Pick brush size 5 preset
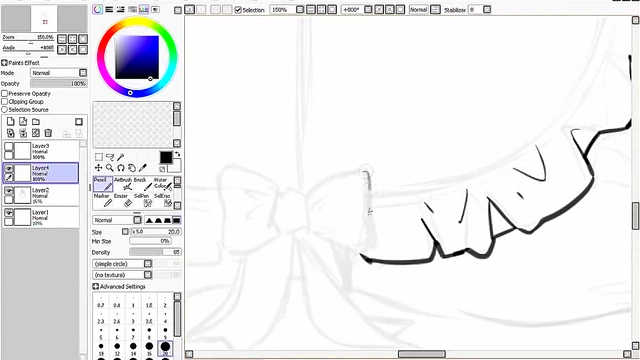This screenshot has width=640, height=360. 101,333
